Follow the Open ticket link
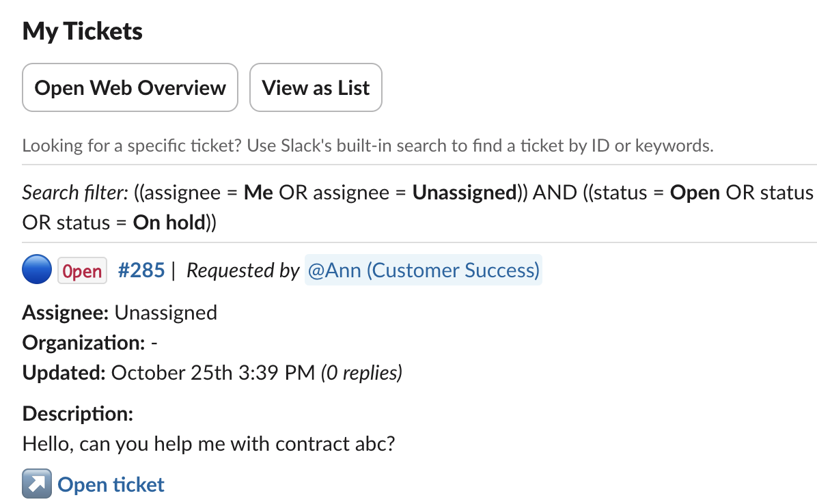This screenshot has height=504, width=817. (111, 485)
